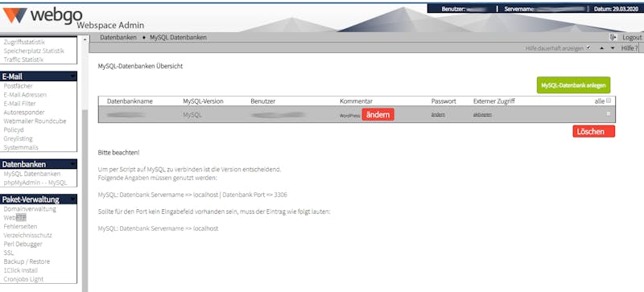The image size is (644, 292).
Task: Open Backup / Restore in sidebar
Action: 27,261
